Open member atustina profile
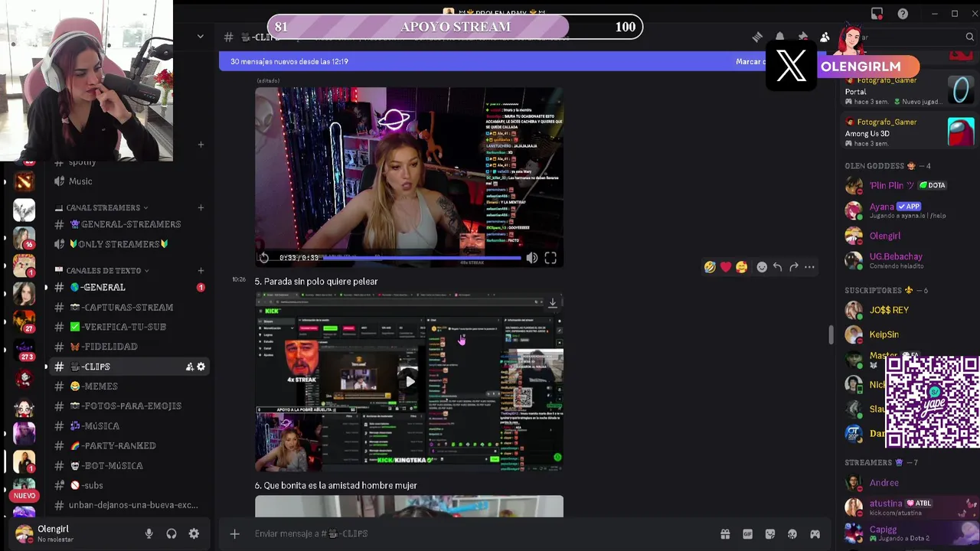Image resolution: width=980 pixels, height=551 pixels. (x=908, y=507)
